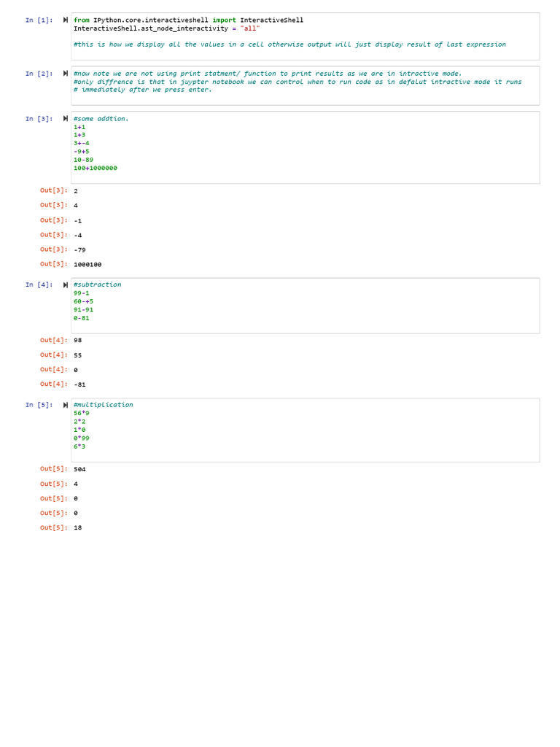This screenshot has height=747, width=560.
Task: Click the output value -4
Action: click(77, 236)
